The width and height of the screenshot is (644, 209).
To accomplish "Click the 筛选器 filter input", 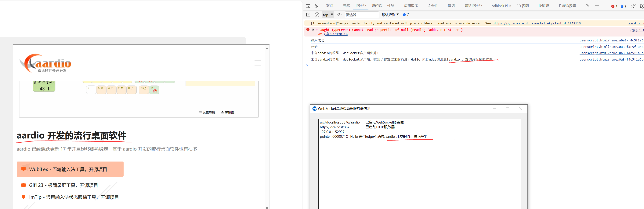I will (362, 15).
